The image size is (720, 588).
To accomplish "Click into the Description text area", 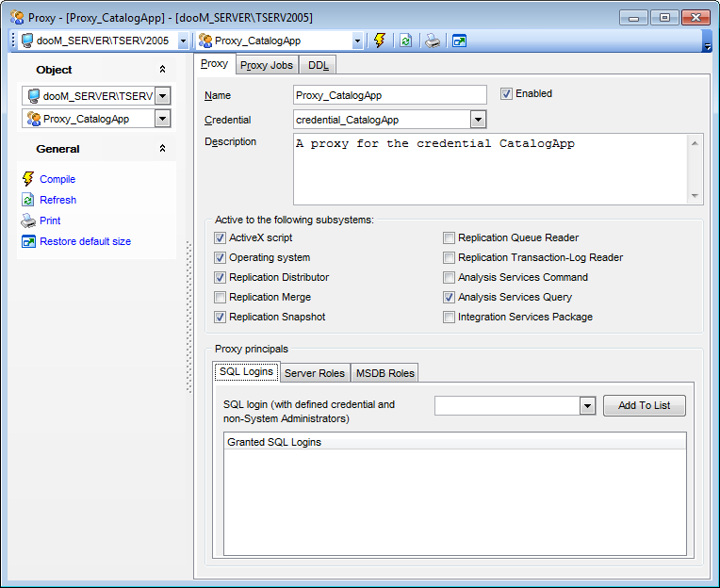I will [x=490, y=170].
